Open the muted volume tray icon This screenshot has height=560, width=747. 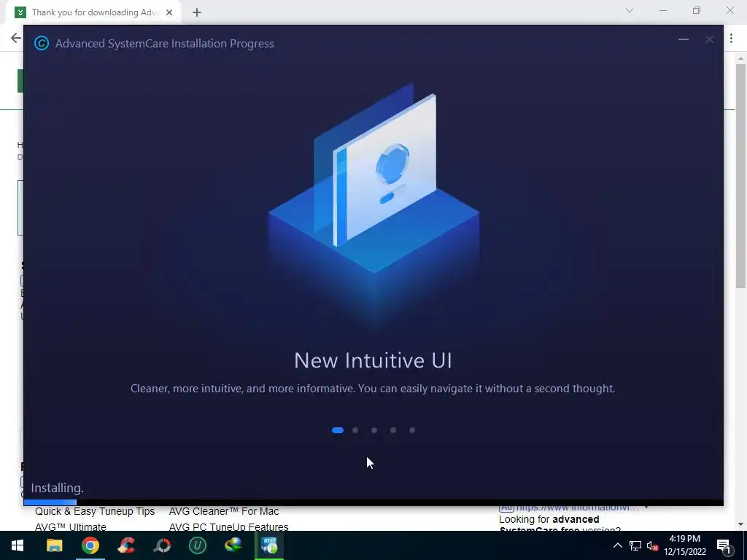(x=653, y=545)
